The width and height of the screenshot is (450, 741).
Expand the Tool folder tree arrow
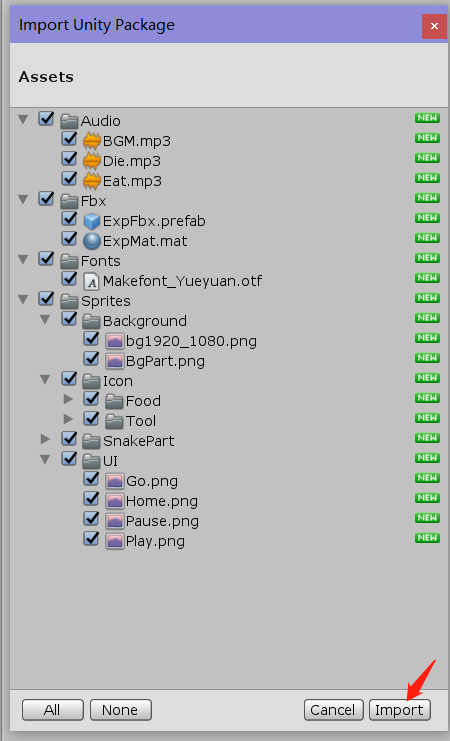[69, 419]
